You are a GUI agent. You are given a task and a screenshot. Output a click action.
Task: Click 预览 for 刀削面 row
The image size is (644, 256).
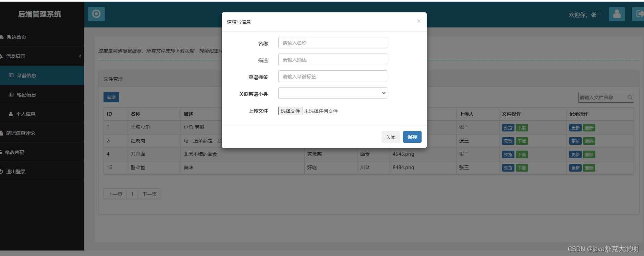click(x=508, y=154)
